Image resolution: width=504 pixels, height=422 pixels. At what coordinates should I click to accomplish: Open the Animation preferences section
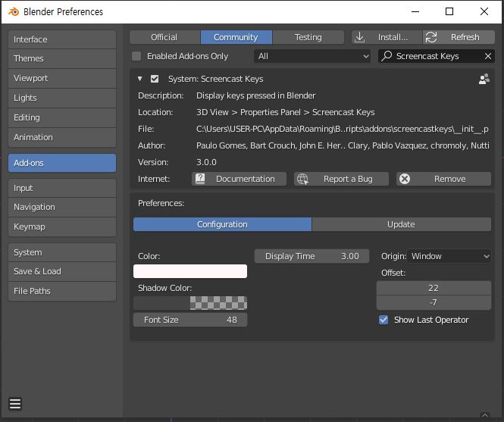coord(62,137)
